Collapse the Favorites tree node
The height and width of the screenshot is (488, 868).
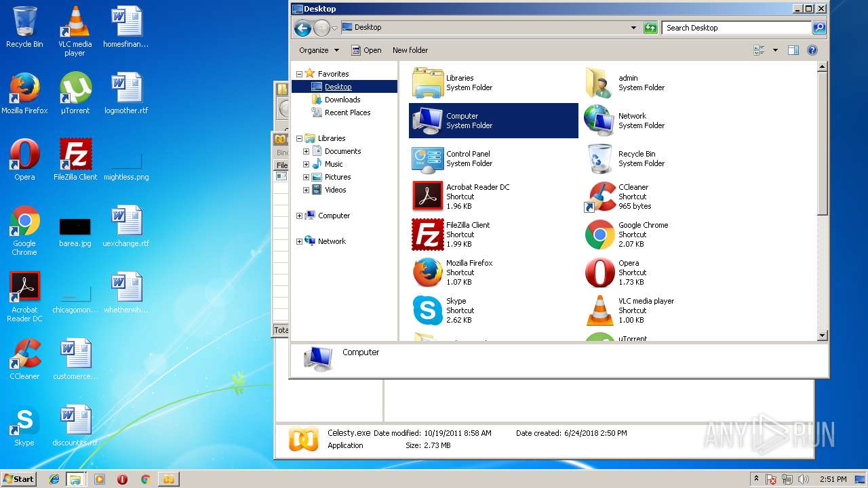coord(299,74)
